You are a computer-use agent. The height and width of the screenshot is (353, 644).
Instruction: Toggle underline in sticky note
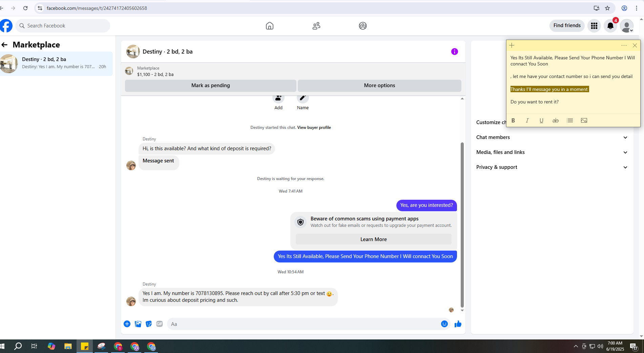(541, 120)
